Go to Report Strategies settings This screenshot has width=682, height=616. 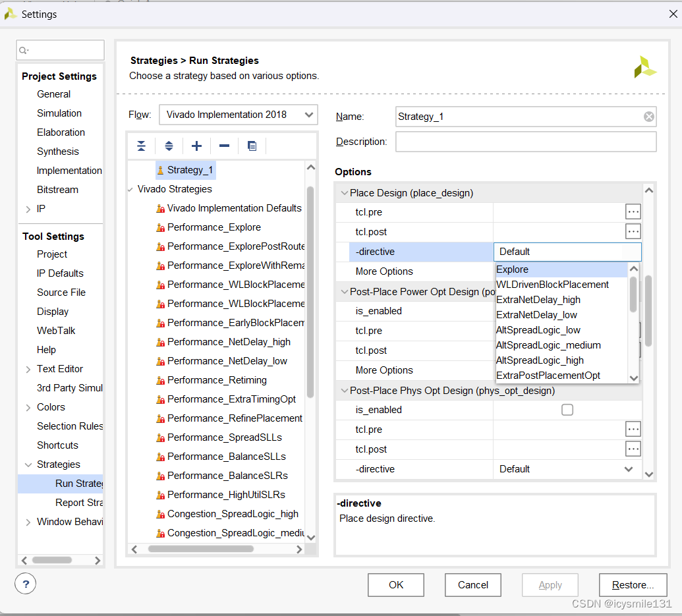(78, 503)
